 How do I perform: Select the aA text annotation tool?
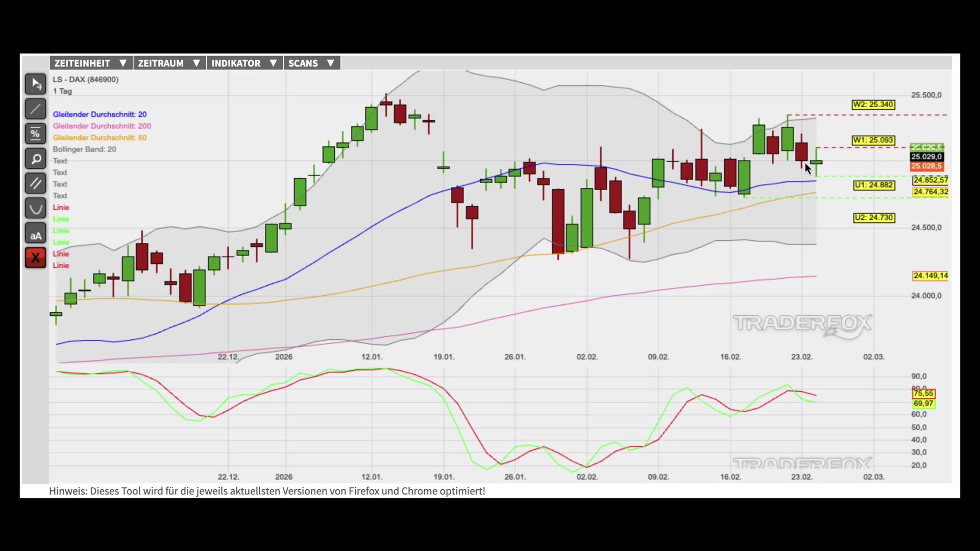pyautogui.click(x=35, y=233)
